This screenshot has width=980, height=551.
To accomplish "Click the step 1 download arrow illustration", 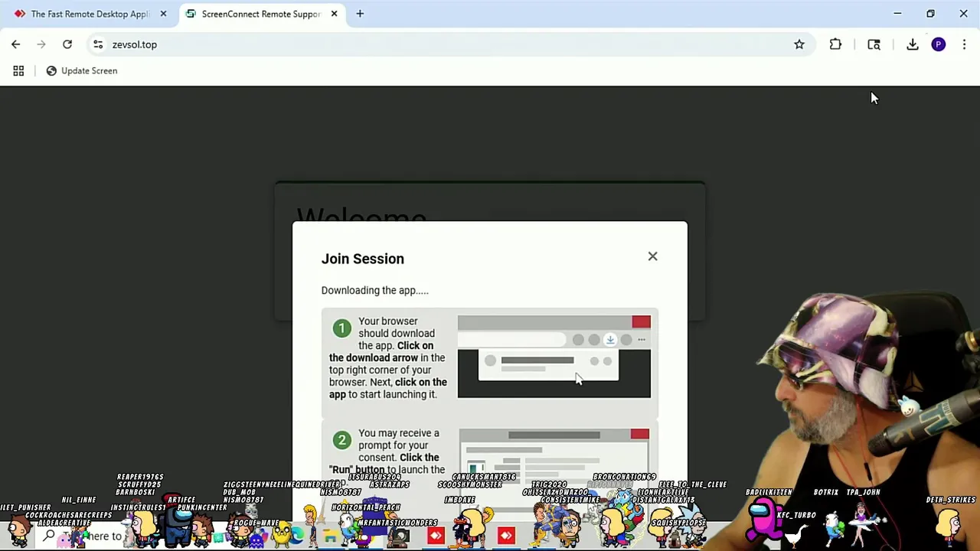I will (x=554, y=357).
